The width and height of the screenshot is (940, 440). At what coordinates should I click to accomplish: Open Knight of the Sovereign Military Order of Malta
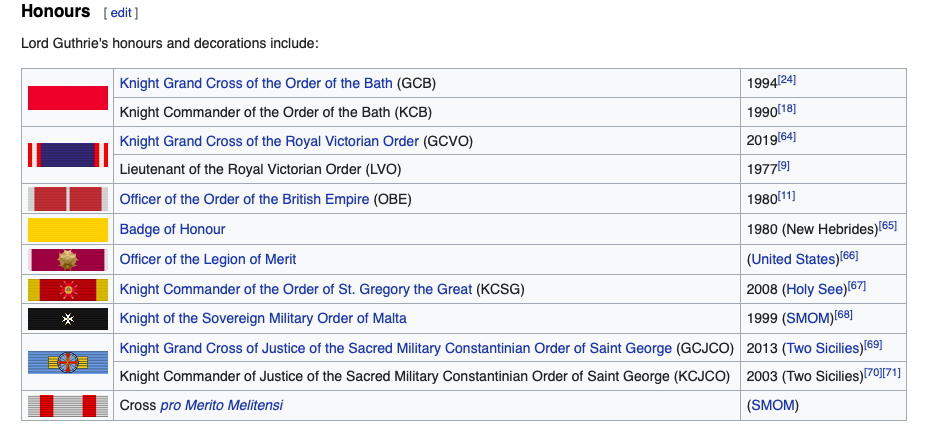[x=263, y=319]
